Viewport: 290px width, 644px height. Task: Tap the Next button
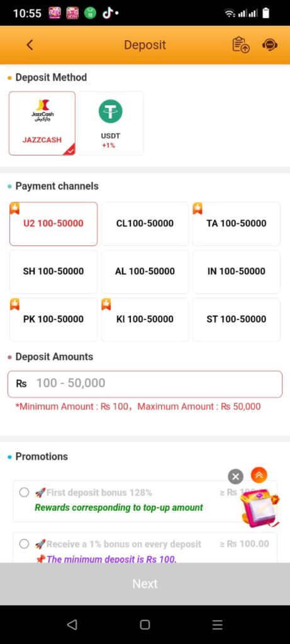tap(145, 584)
